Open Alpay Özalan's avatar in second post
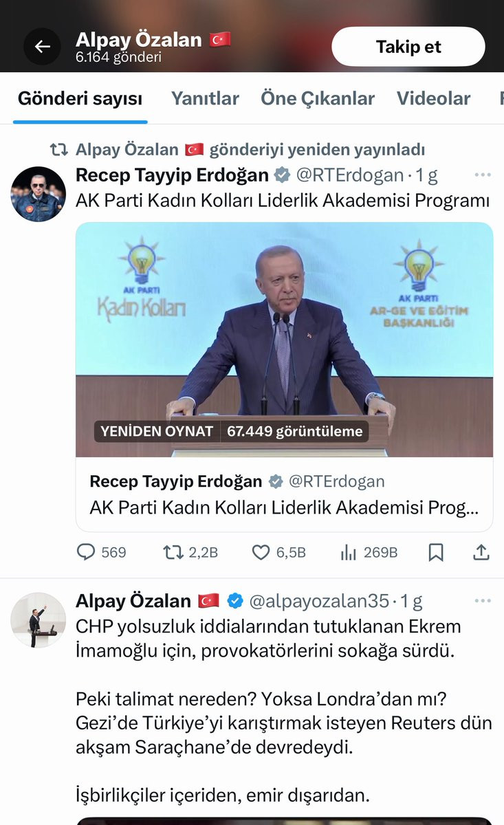Image resolution: width=504 pixels, height=825 pixels. 39,619
